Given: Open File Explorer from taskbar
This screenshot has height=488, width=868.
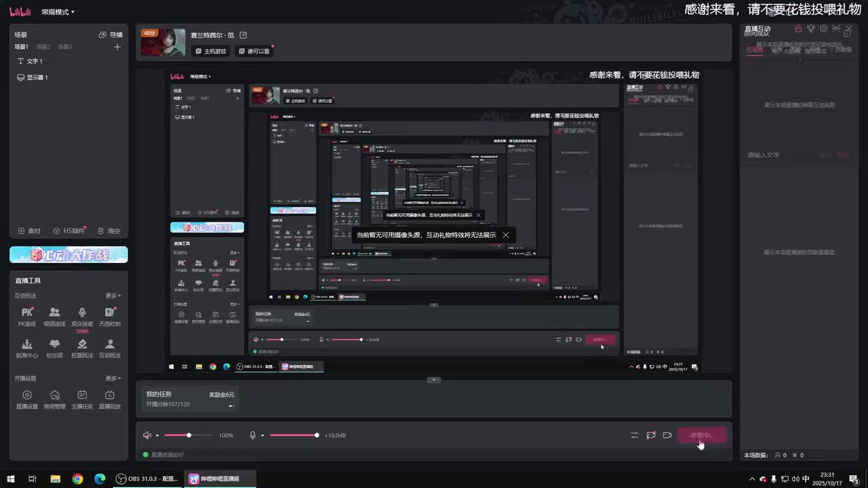Looking at the screenshot, I should click(x=56, y=479).
